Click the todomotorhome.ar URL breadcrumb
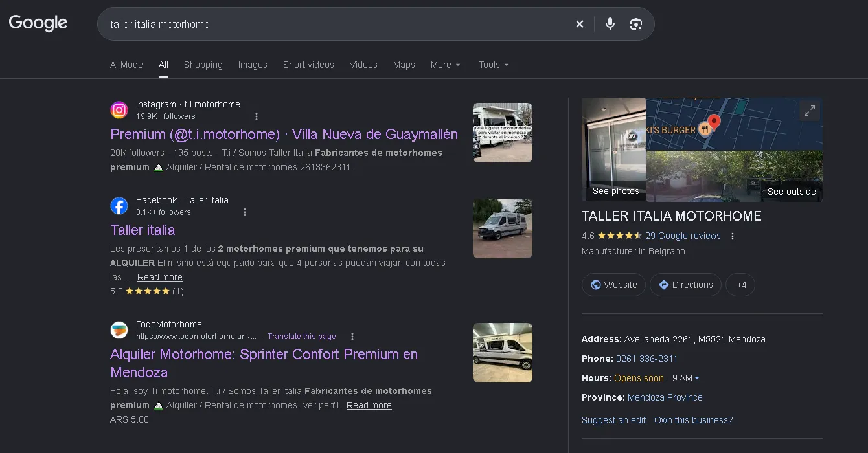 coord(196,337)
